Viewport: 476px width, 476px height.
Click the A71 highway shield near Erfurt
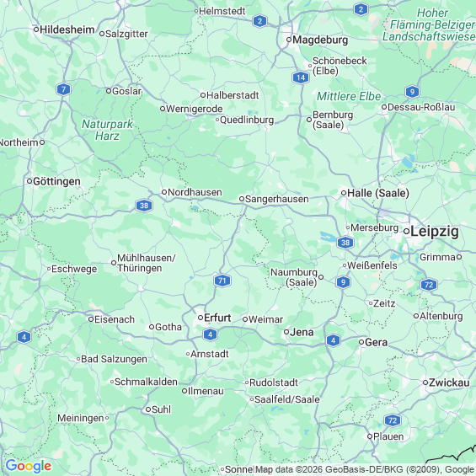click(222, 281)
